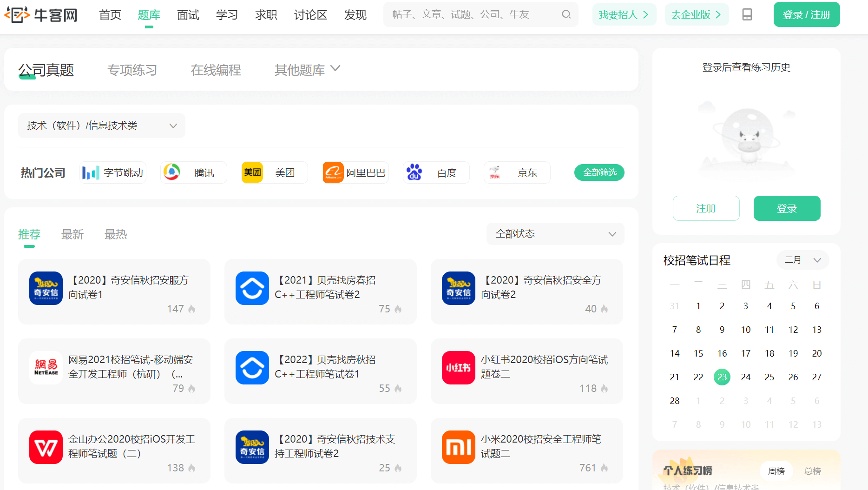868x490 pixels.
Task: Open 发现 in top navigation
Action: tap(355, 15)
